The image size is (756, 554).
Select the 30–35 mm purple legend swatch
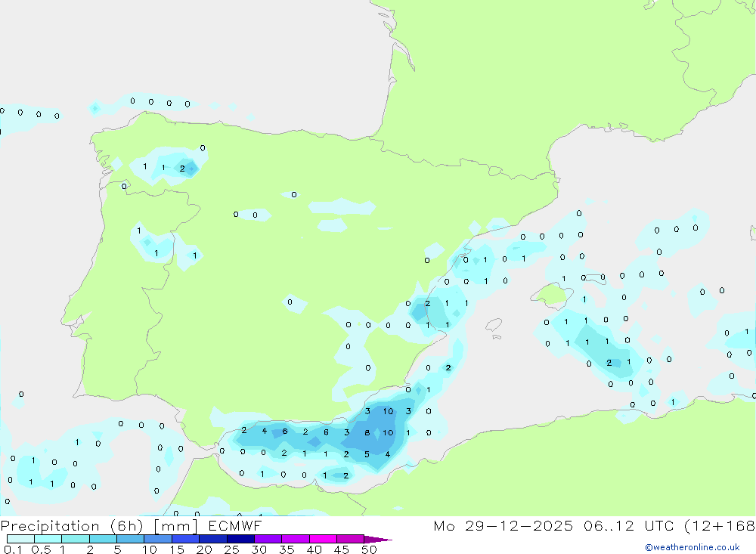[268, 539]
